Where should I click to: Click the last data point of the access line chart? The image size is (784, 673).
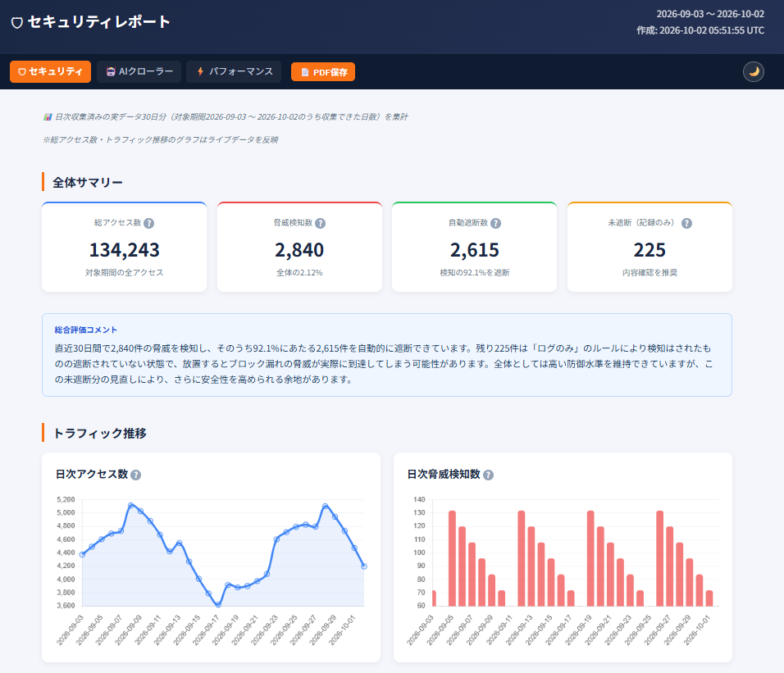point(364,566)
